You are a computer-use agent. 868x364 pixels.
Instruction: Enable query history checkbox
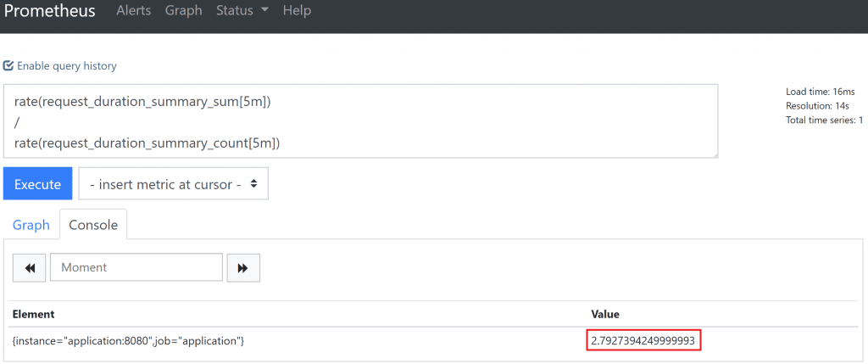(9, 66)
